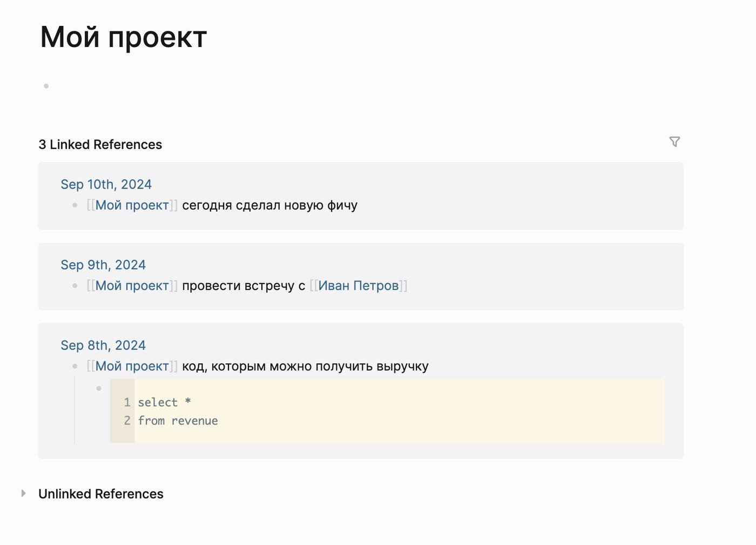Open the Sep 8th, 2024 daily note
Viewport: 756px width, 545px height.
(x=103, y=345)
